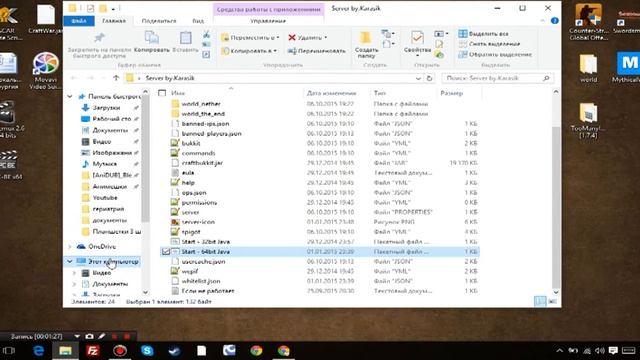Open Steam from the taskbar

tap(174, 351)
